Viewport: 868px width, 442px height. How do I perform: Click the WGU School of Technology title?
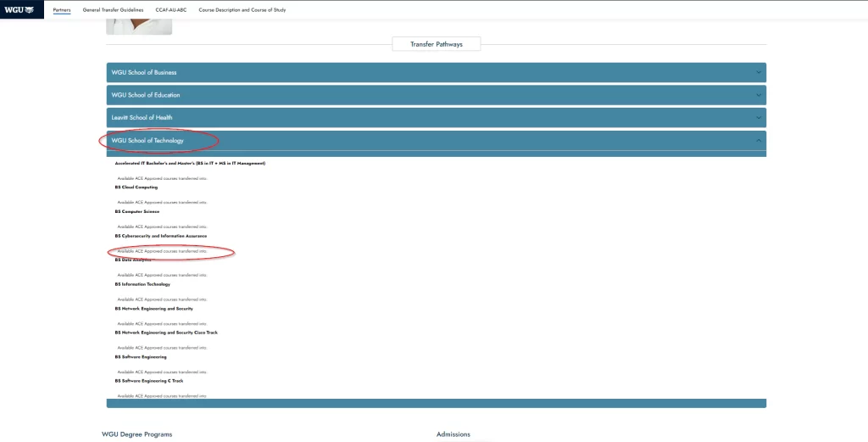(x=147, y=141)
